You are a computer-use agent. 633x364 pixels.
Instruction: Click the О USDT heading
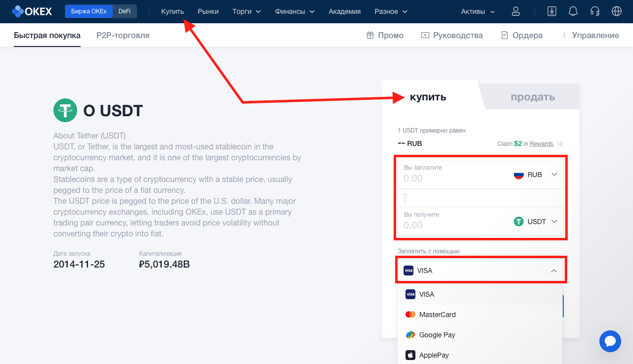tap(113, 111)
